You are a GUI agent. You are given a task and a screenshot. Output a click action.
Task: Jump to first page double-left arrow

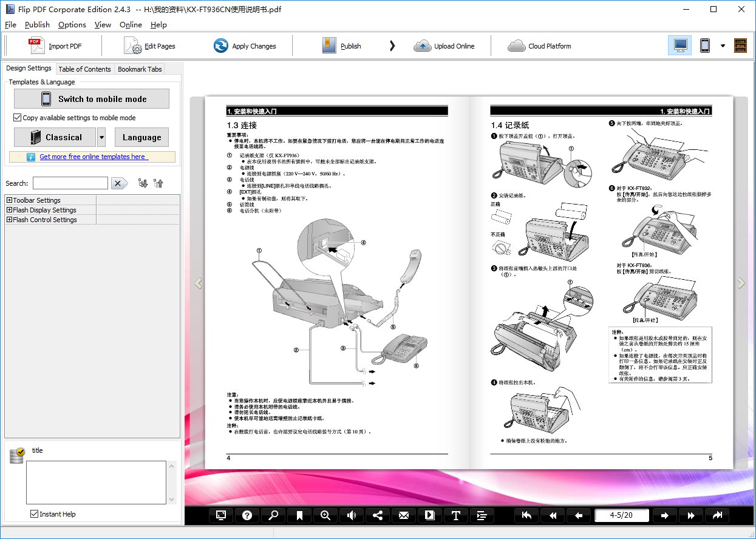553,515
